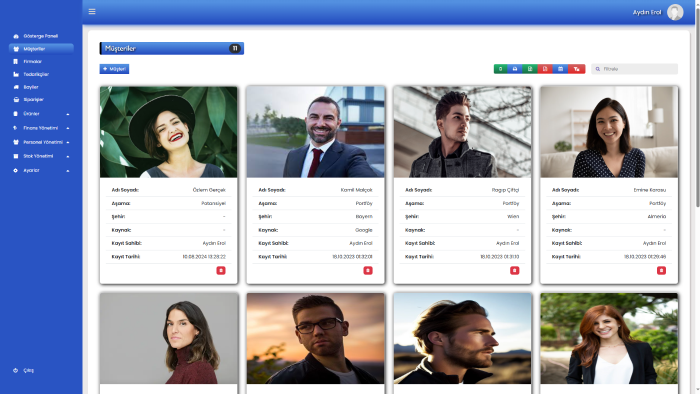Click the Wien city value

513,217
